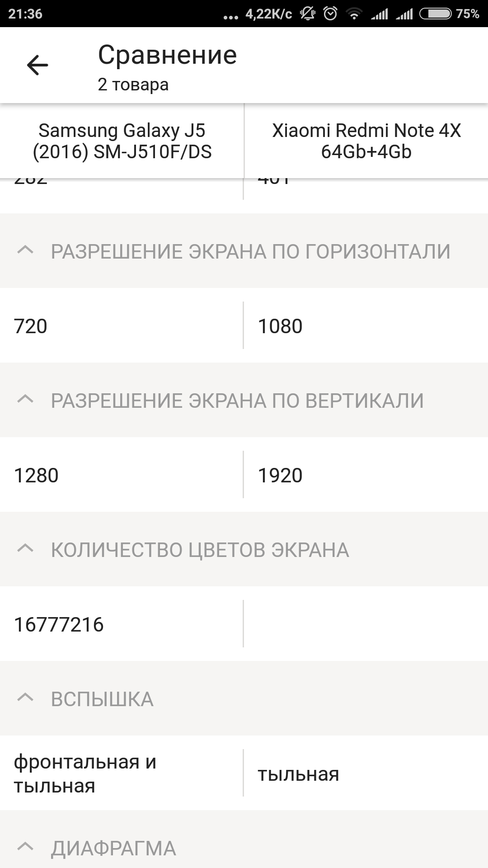The width and height of the screenshot is (488, 868).
Task: Tap the Сравнение page title
Action: tap(167, 55)
